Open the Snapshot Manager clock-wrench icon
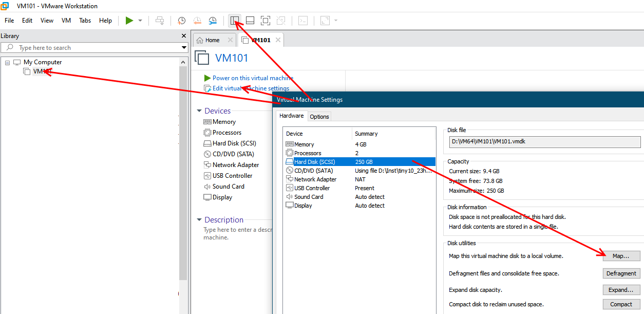The height and width of the screenshot is (314, 644). click(213, 21)
